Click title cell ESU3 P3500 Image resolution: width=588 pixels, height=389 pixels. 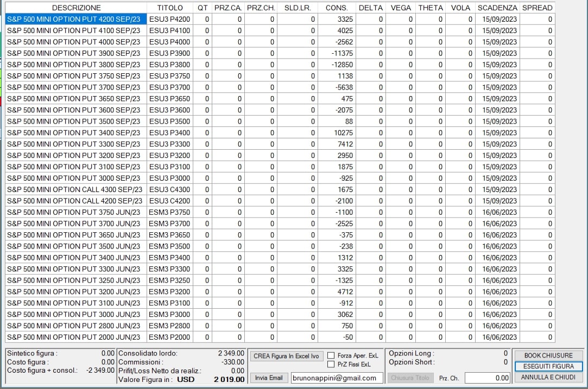tap(170, 122)
